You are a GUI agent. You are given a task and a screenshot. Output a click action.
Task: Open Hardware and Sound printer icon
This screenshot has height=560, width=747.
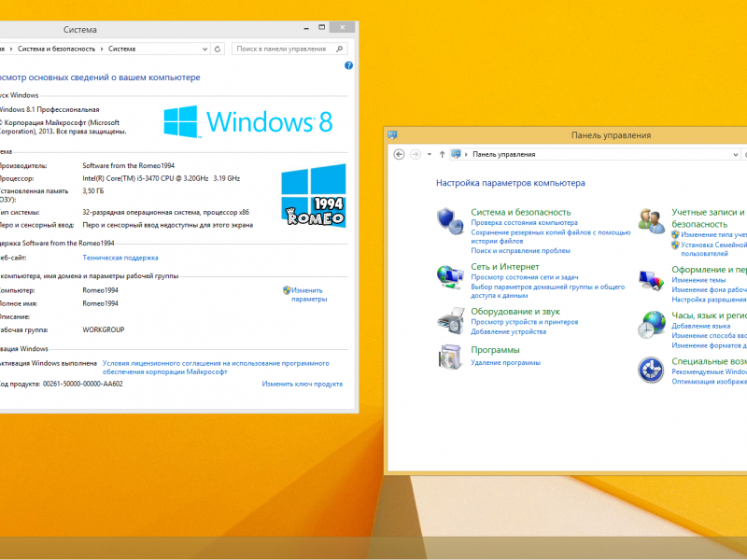[x=451, y=320]
